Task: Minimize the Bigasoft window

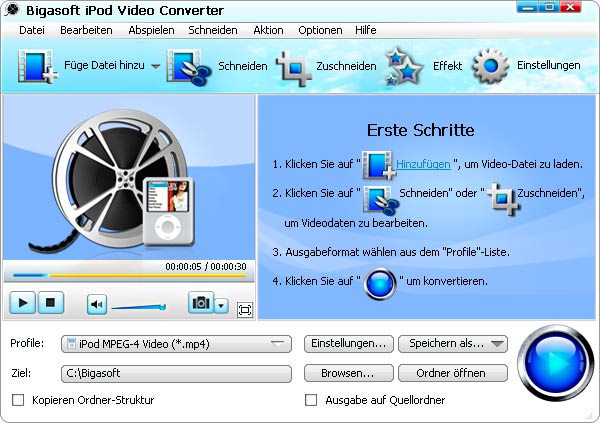Action: click(x=528, y=7)
